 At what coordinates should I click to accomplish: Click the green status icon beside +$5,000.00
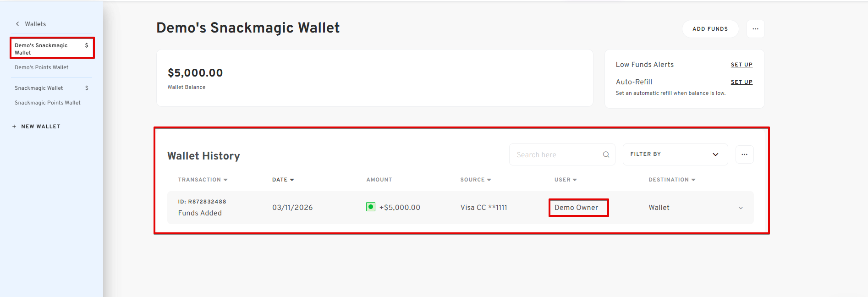click(371, 207)
